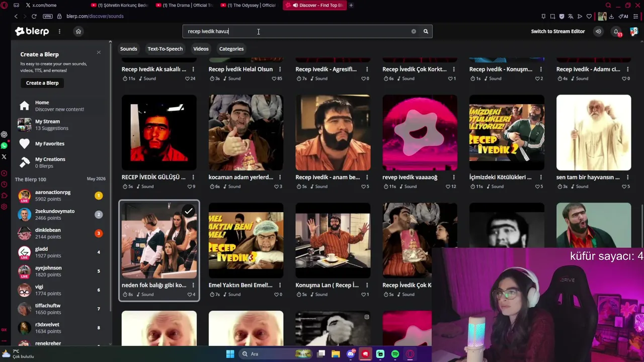Play the sen tam bir hayvansın thumbnail
This screenshot has width=644, height=362.
(x=594, y=133)
